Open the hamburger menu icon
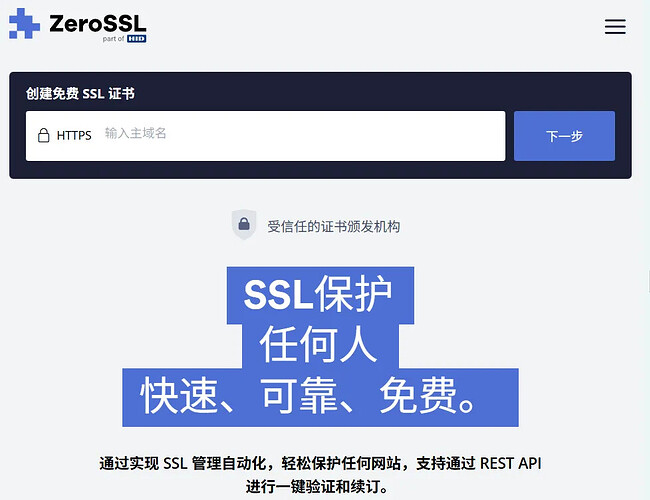Image resolution: width=650 pixels, height=500 pixels. tap(615, 27)
